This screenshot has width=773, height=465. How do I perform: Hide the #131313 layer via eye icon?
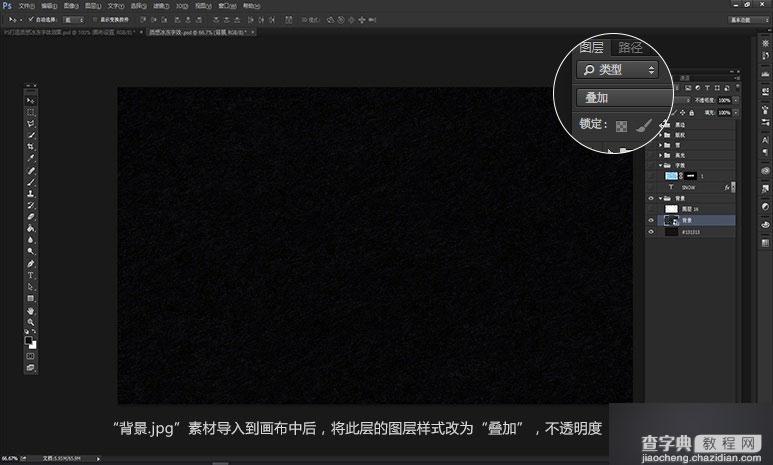click(651, 231)
